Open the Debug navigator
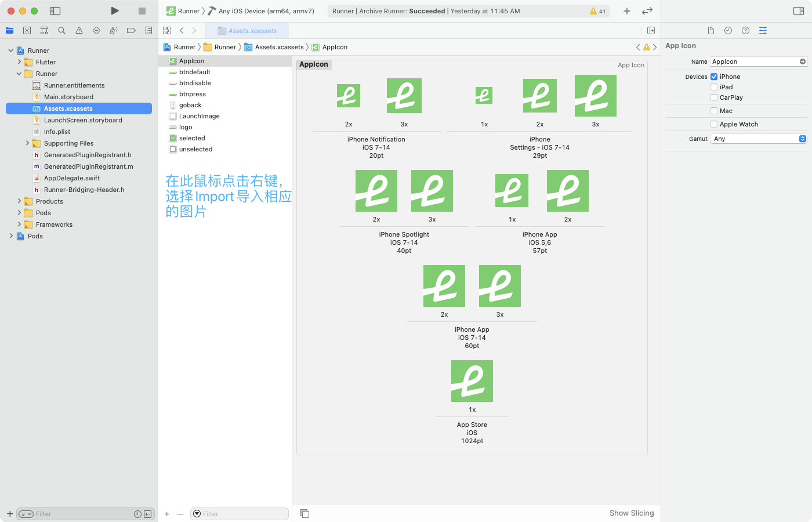 (114, 31)
